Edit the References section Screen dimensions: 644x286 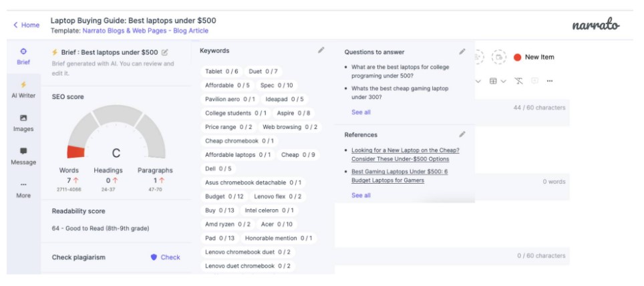click(x=462, y=134)
